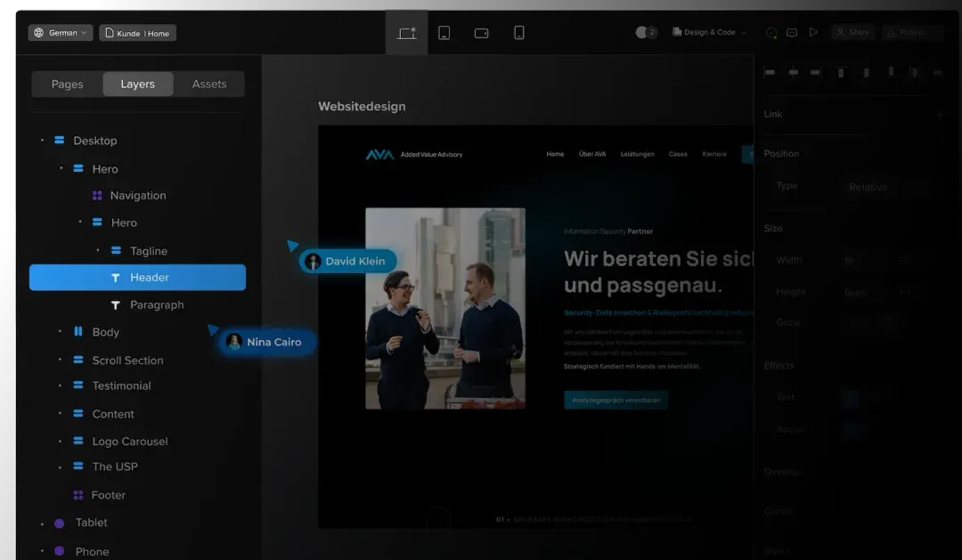Viewport: 962px width, 560px height.
Task: Open the German language dropdown
Action: [61, 33]
